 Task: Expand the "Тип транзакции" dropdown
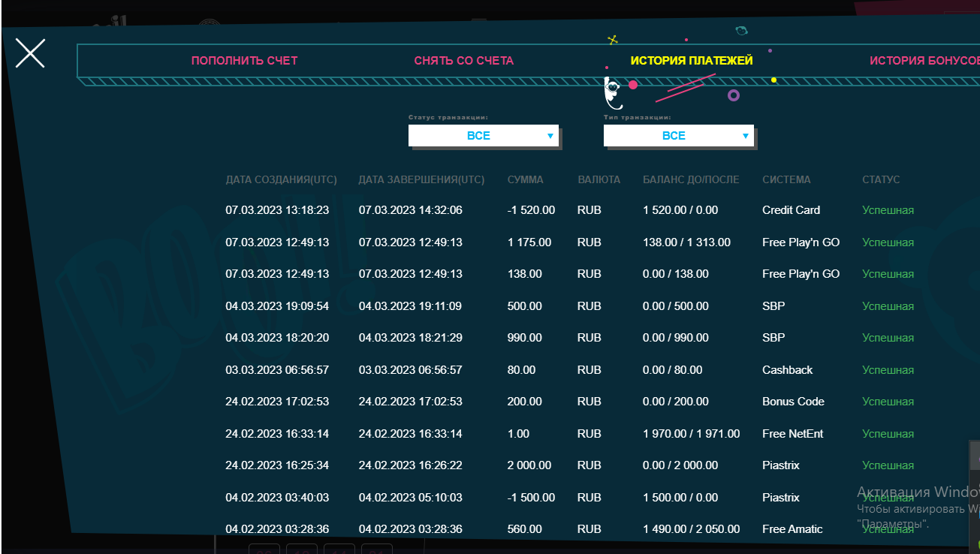click(678, 136)
